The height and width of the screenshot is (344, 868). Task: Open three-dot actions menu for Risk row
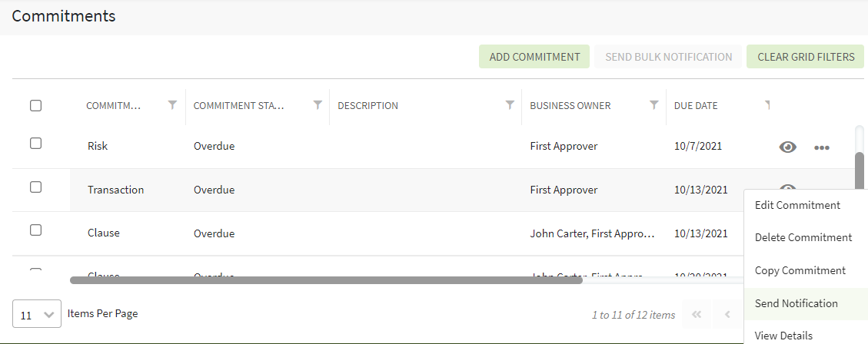coord(822,147)
